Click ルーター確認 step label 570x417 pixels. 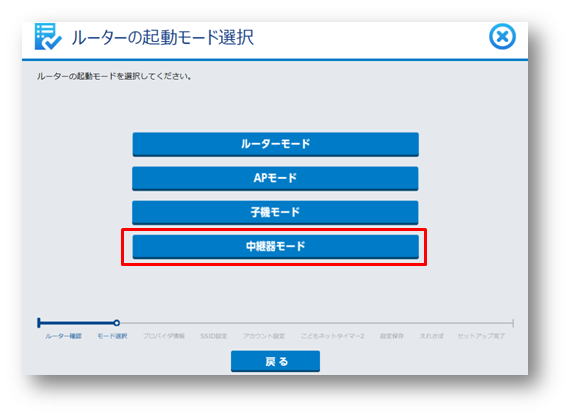pyautogui.click(x=63, y=336)
